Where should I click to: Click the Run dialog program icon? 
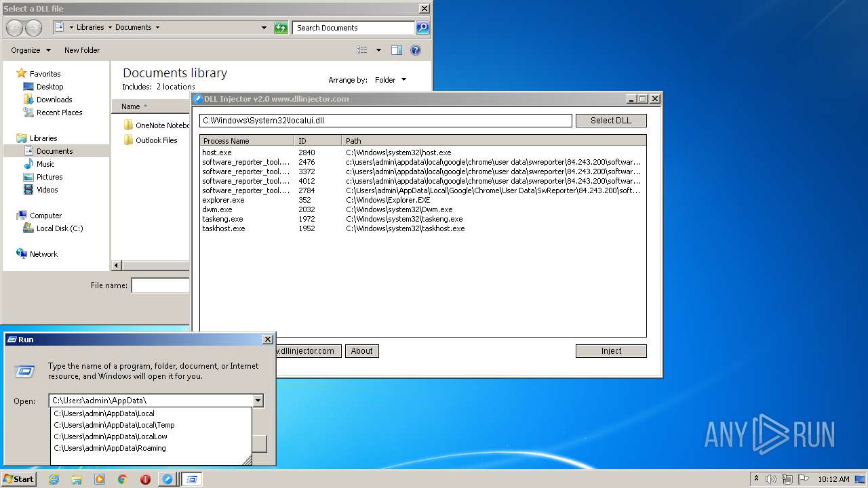pos(25,371)
